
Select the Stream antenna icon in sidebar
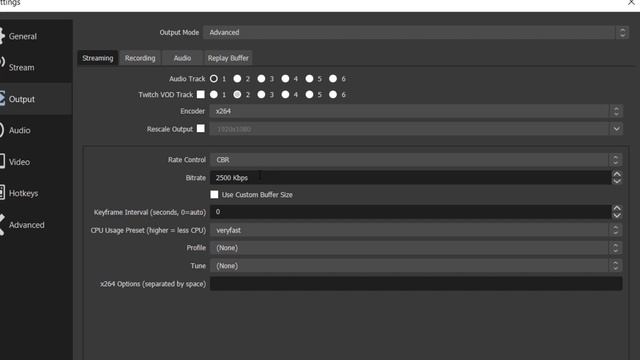coord(2,63)
